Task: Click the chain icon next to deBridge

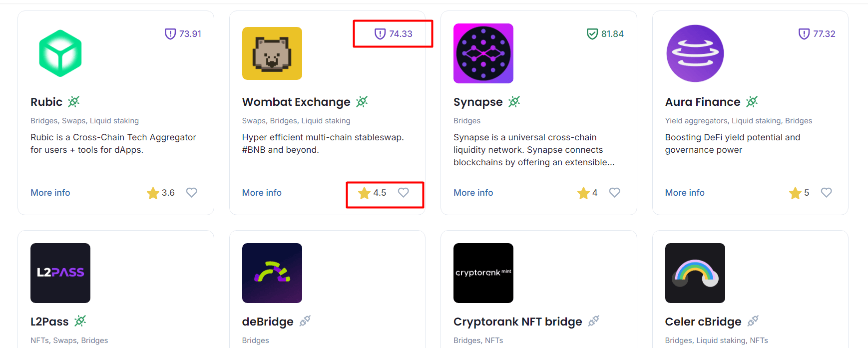Action: click(305, 321)
